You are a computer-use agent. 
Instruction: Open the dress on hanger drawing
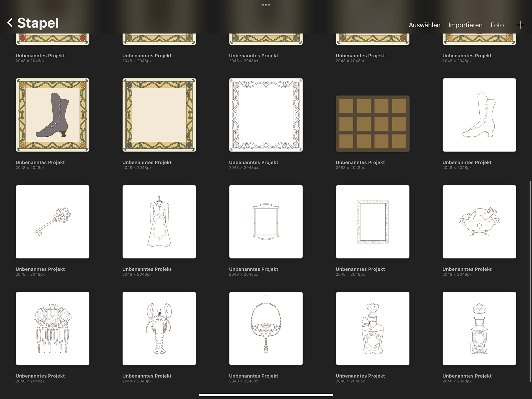tap(159, 222)
